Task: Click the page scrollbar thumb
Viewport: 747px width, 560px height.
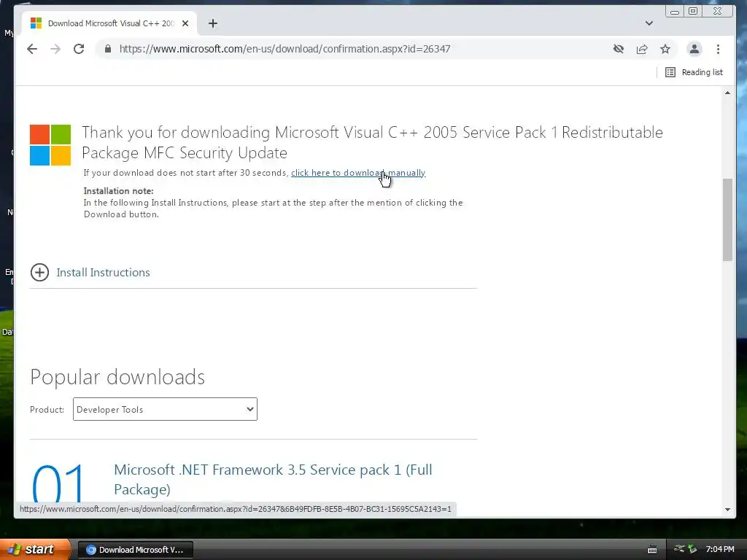Action: 727,219
